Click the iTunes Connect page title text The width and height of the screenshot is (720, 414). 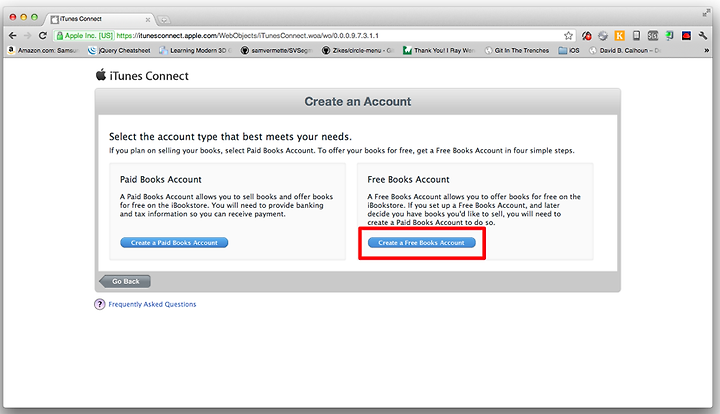(149, 76)
